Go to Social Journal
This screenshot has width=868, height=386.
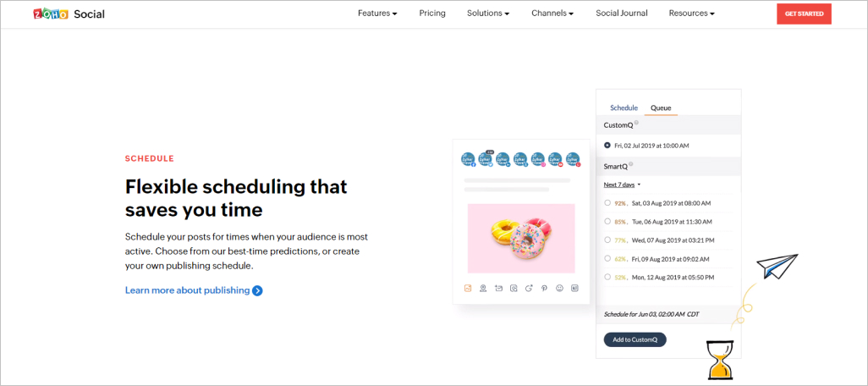pyautogui.click(x=622, y=14)
